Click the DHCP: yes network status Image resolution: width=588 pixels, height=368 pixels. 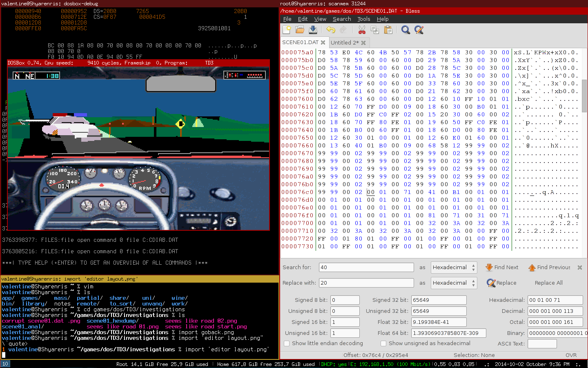(x=333, y=364)
